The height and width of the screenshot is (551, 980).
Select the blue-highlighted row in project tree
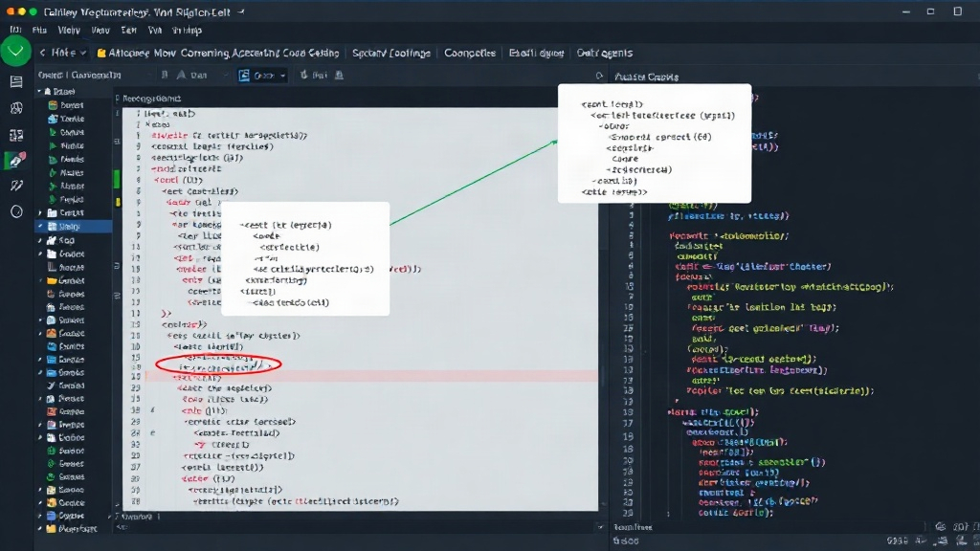click(73, 226)
